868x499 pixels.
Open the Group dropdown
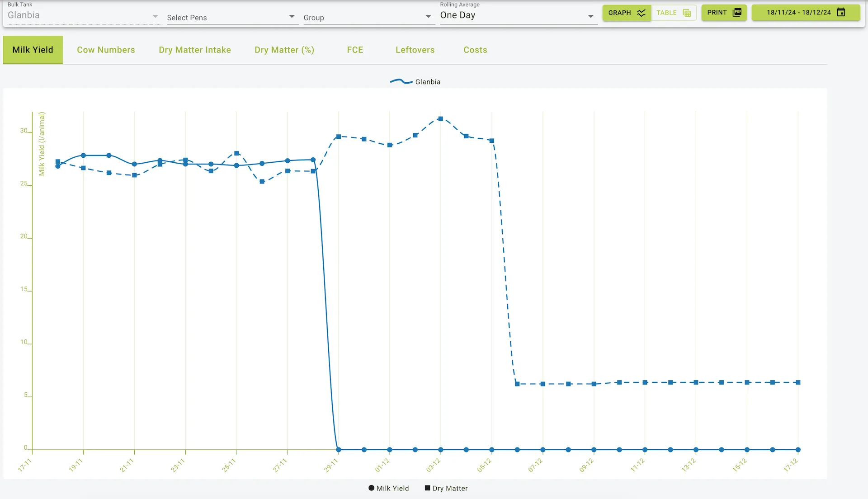[x=368, y=18]
